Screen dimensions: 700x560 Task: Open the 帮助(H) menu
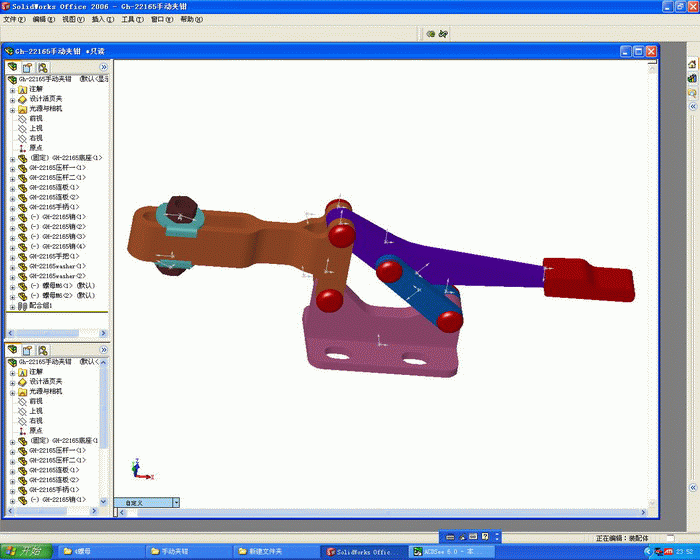click(x=192, y=19)
